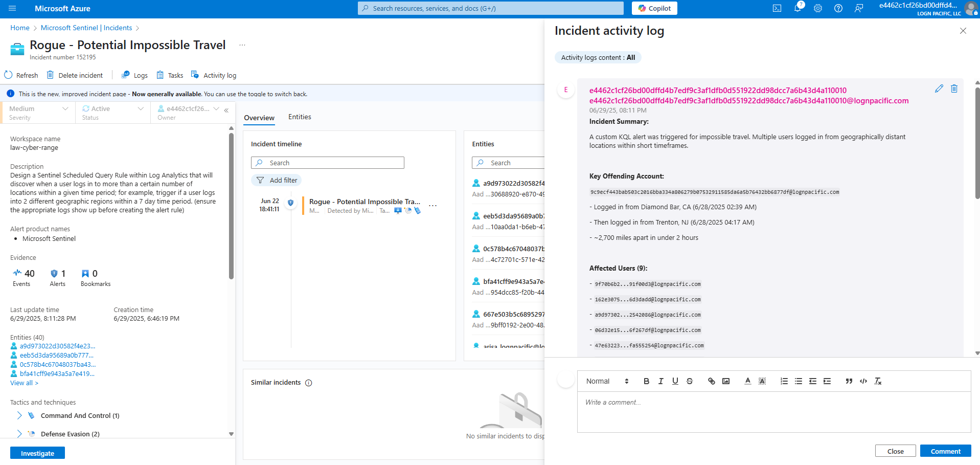Open Tasks in the incident toolbar
Image resolution: width=980 pixels, height=465 pixels.
point(170,75)
